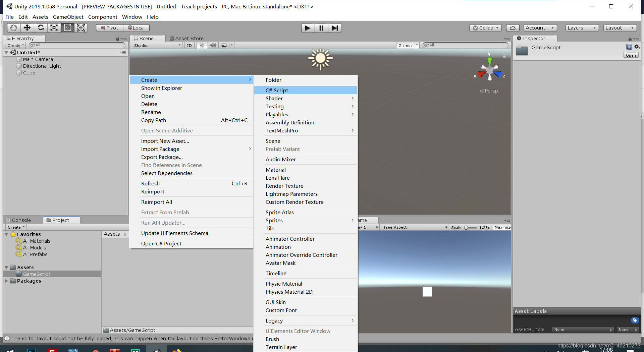Toggle 2D scene view mode
Screen dimensions: 644x352
click(189, 46)
